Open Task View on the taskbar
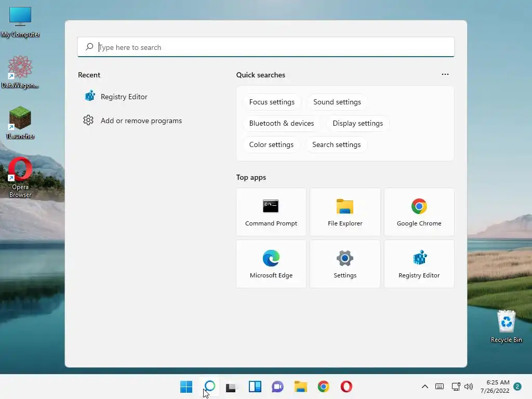This screenshot has width=532, height=399. point(232,387)
